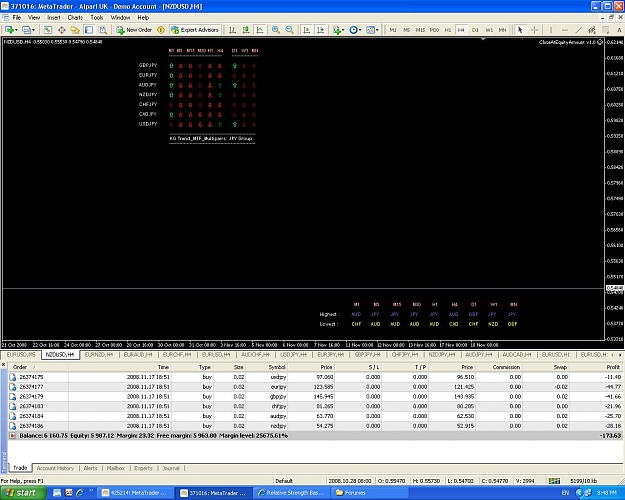Image resolution: width=625 pixels, height=500 pixels.
Task: Click the yellow diamond toolbar icon
Action: [x=161, y=30]
